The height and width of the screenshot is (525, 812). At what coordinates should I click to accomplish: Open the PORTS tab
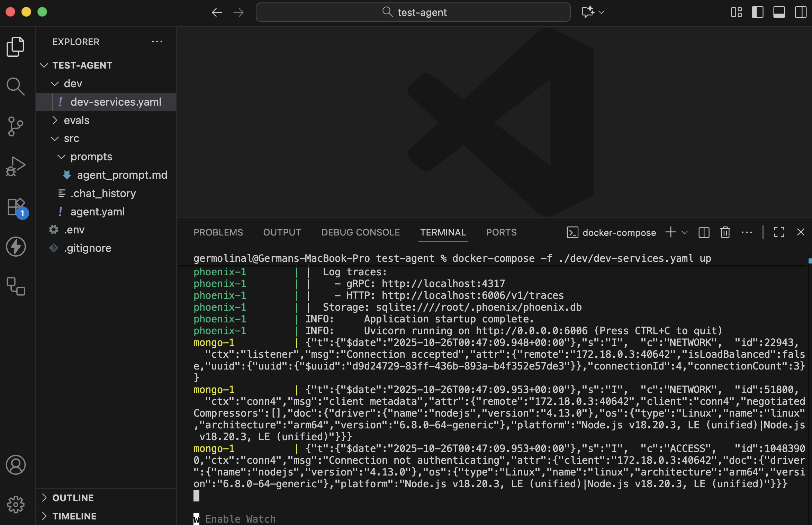(501, 232)
